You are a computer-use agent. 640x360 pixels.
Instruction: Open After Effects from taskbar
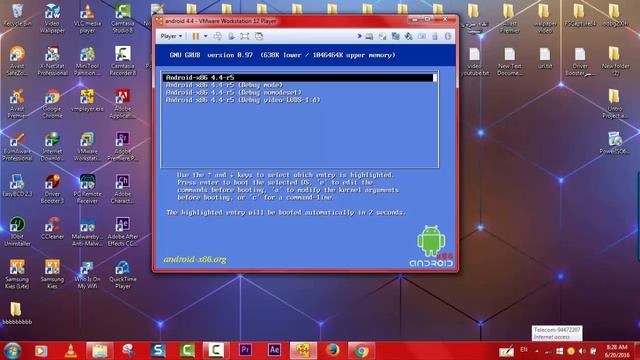[x=274, y=351]
